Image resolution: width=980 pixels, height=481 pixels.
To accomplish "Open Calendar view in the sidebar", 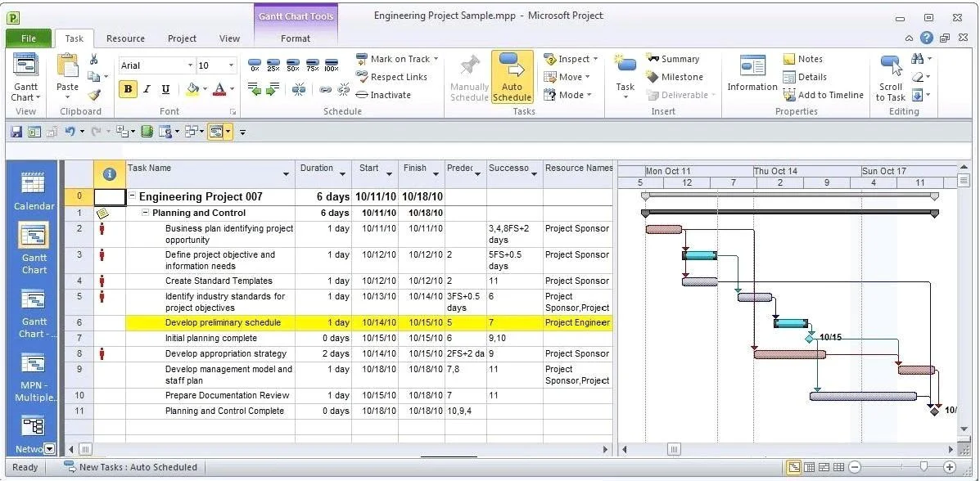I will 34,191.
